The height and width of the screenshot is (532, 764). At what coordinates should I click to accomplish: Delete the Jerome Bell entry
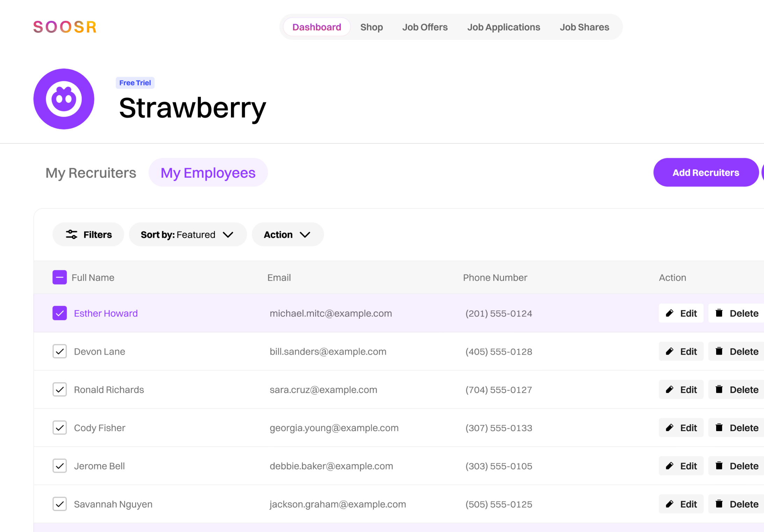click(x=737, y=466)
